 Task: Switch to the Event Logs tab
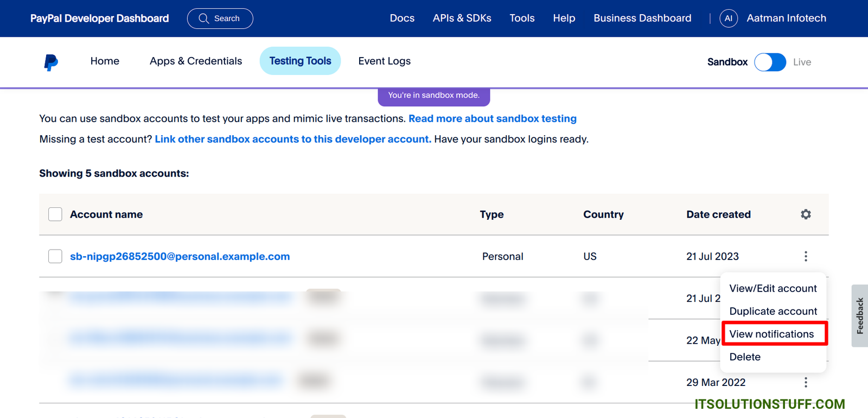[x=384, y=61]
